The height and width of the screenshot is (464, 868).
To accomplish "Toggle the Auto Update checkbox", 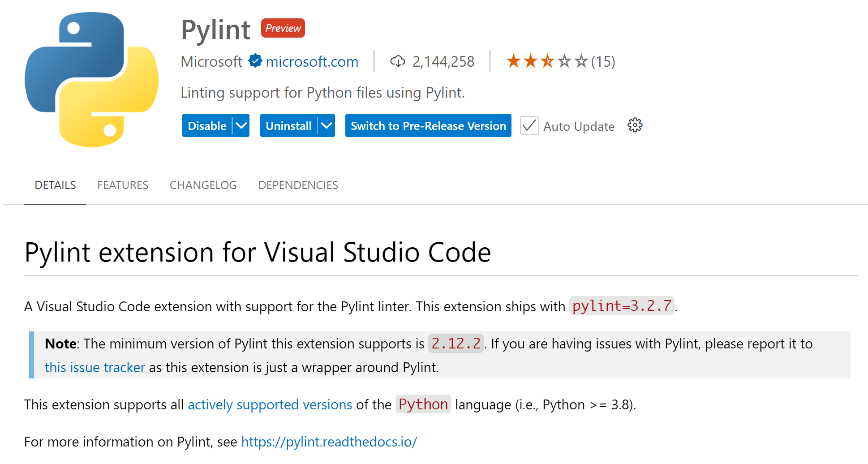I will (529, 126).
